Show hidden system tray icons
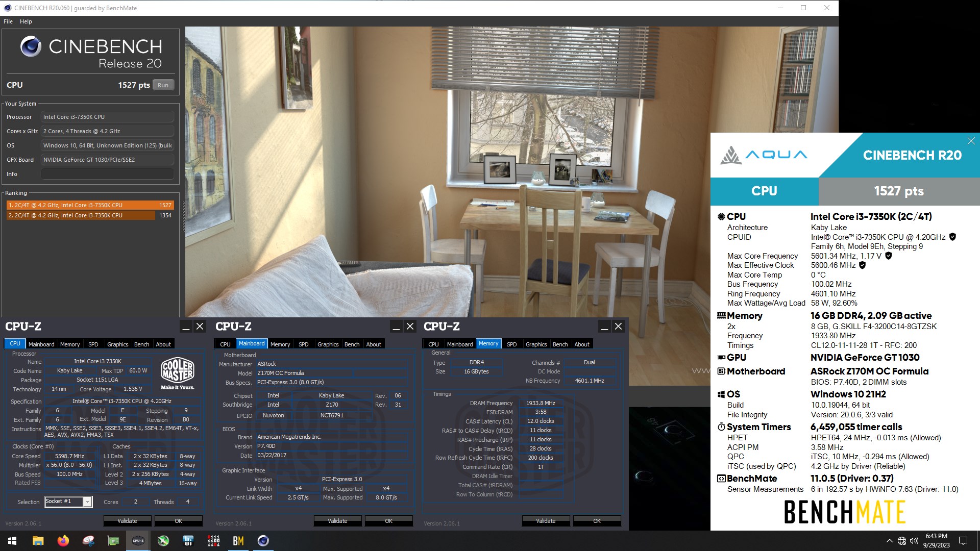 point(890,541)
